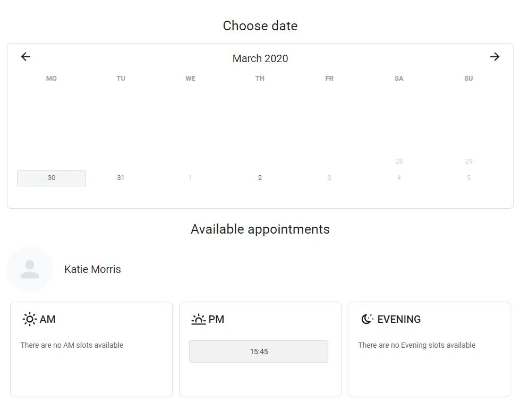
Task: Click the Katie Morris name label
Action: coord(92,269)
